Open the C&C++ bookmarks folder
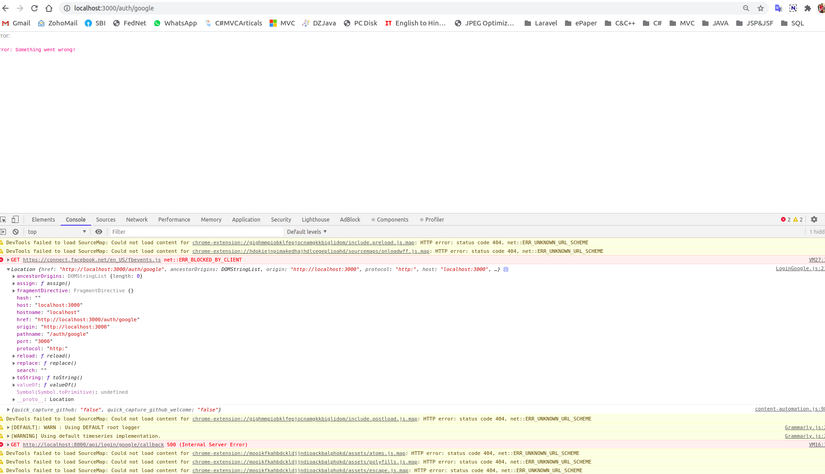The width and height of the screenshot is (825, 474). [x=620, y=23]
